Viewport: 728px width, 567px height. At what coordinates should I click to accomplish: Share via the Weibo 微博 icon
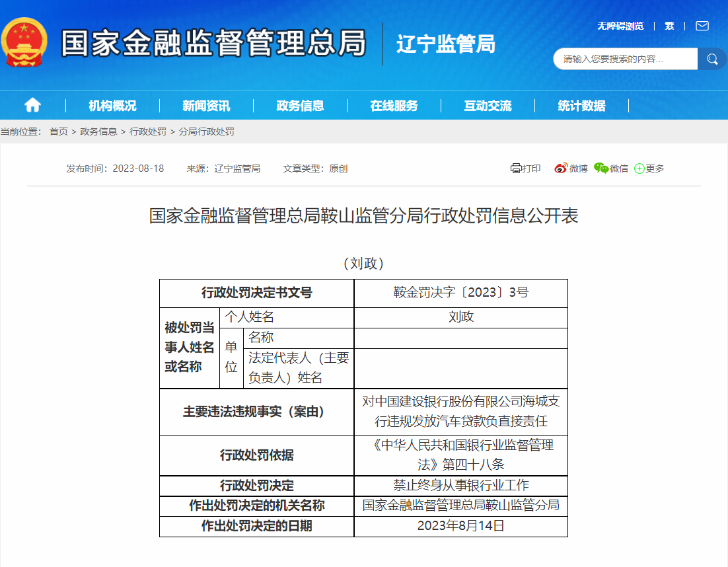561,169
